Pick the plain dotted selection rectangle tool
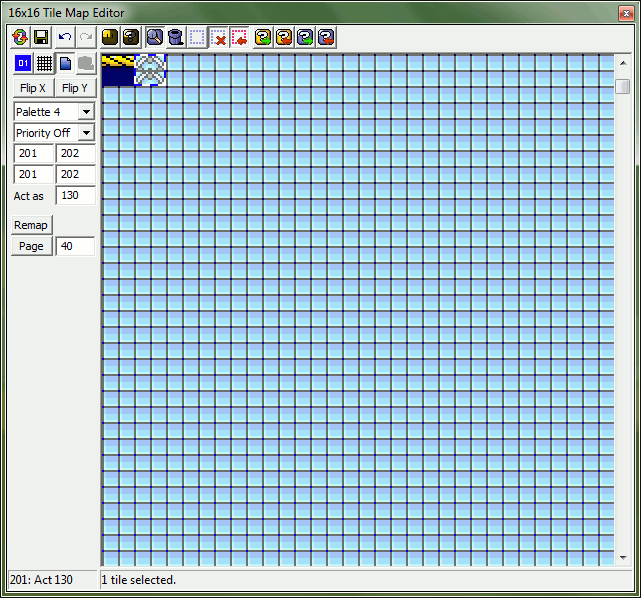Viewport: 641px width, 598px height. tap(197, 37)
